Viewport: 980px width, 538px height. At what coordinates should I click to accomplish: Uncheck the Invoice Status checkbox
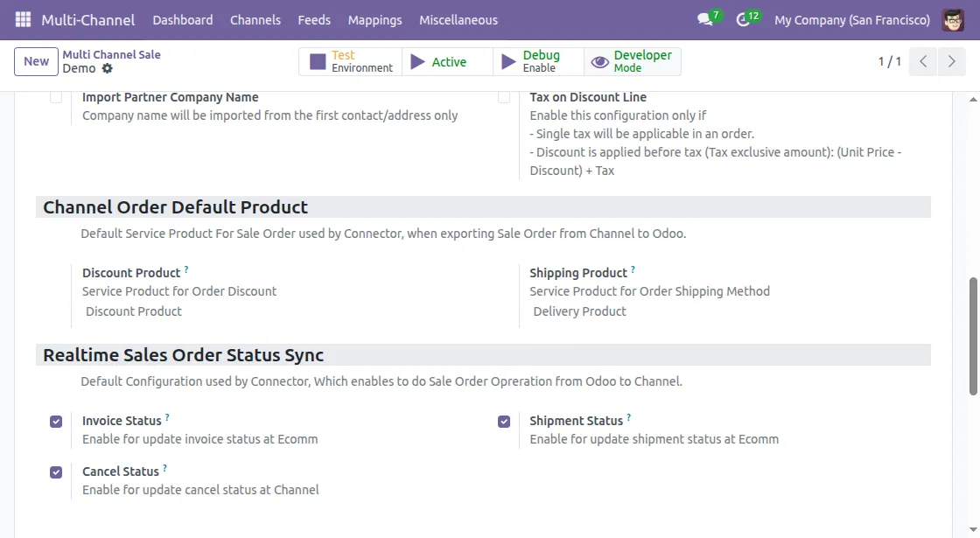tap(56, 422)
